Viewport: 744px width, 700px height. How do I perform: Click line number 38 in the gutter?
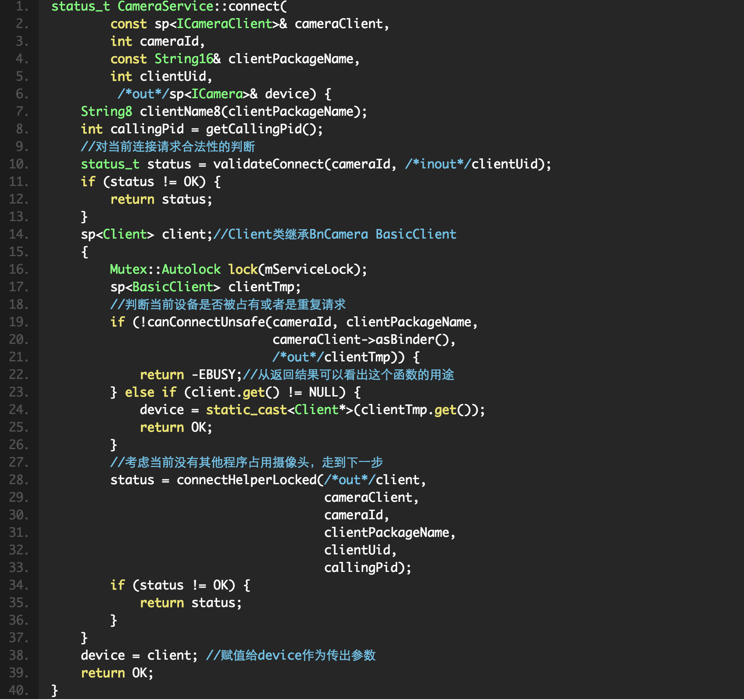(x=19, y=655)
